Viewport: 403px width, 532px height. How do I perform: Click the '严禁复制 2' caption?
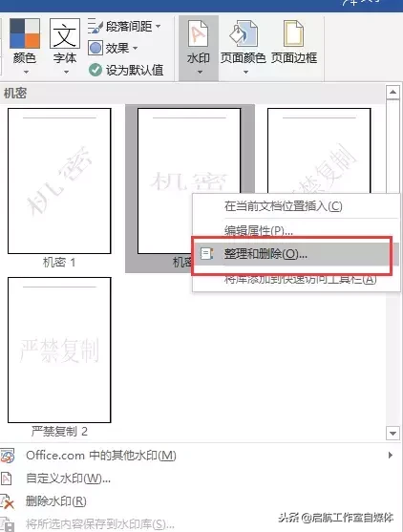59,432
